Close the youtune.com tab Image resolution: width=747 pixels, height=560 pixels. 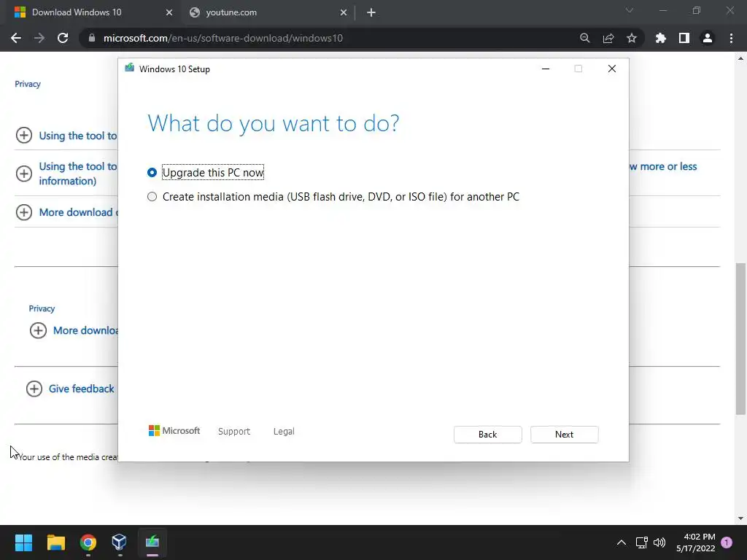click(x=344, y=13)
